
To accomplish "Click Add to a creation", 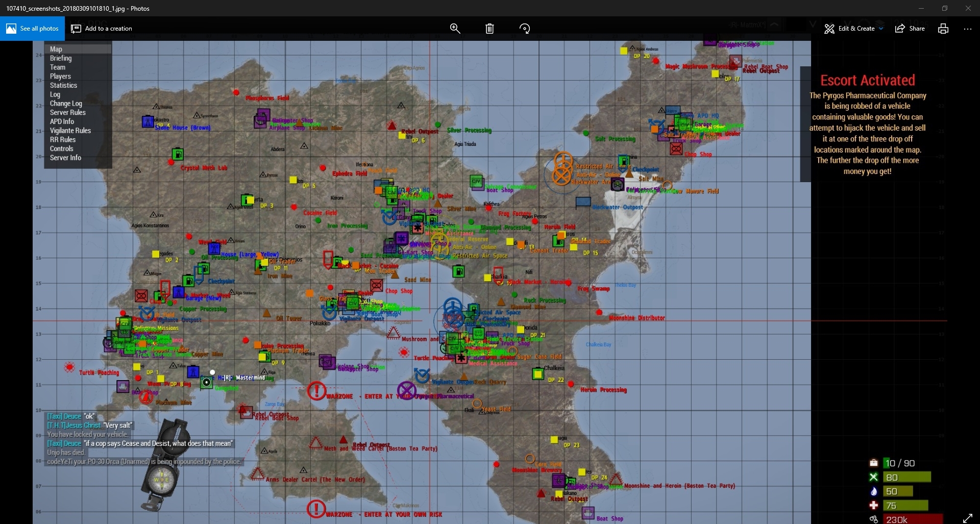I will [x=102, y=29].
